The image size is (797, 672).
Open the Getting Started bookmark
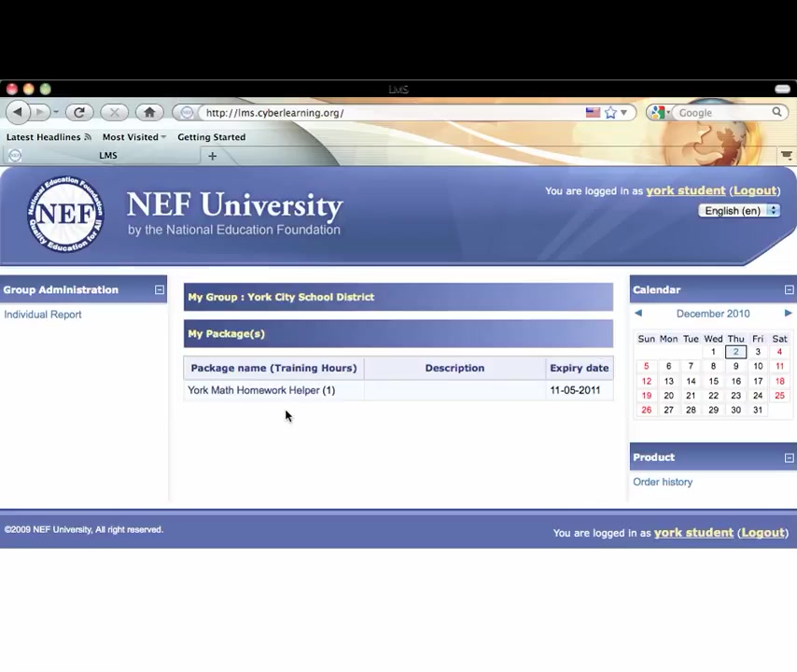(211, 136)
